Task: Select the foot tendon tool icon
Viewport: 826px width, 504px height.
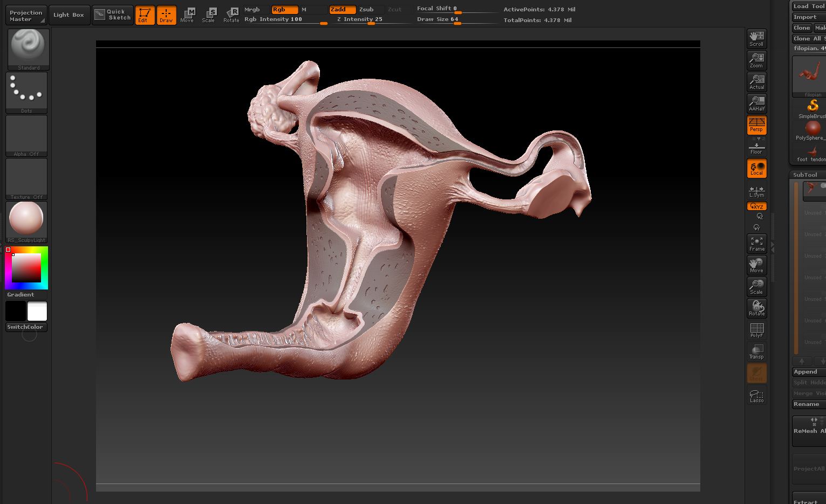Action: (813, 153)
